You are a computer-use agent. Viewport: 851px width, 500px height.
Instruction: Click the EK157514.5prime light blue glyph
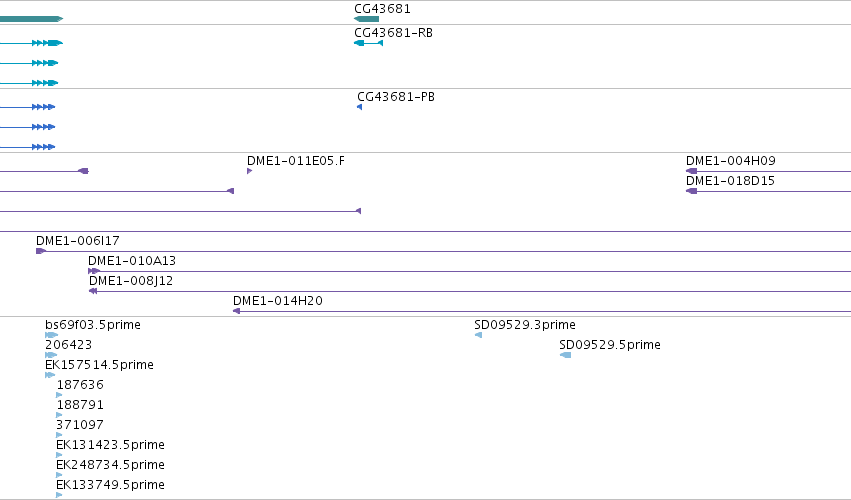point(50,375)
